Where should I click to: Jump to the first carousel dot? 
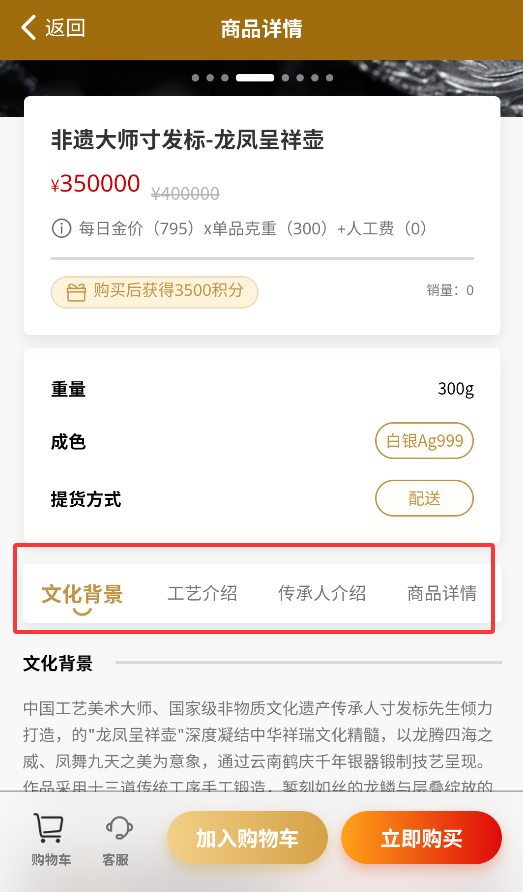point(196,77)
